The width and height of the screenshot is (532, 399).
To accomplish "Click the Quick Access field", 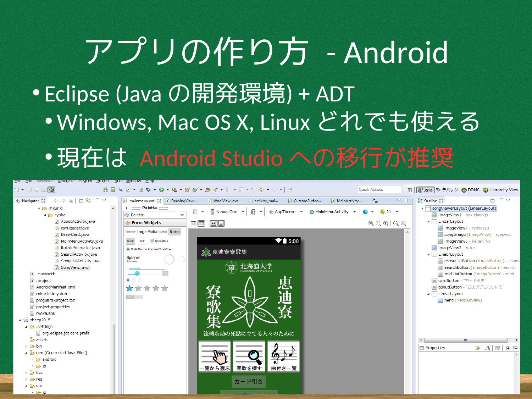I will (379, 190).
